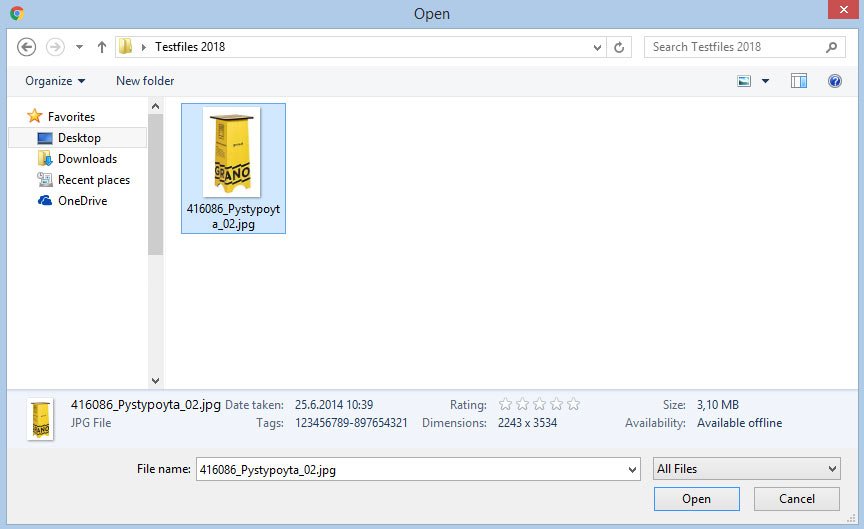Open the More view options dropdown arrow
The height and width of the screenshot is (529, 864).
tap(765, 82)
